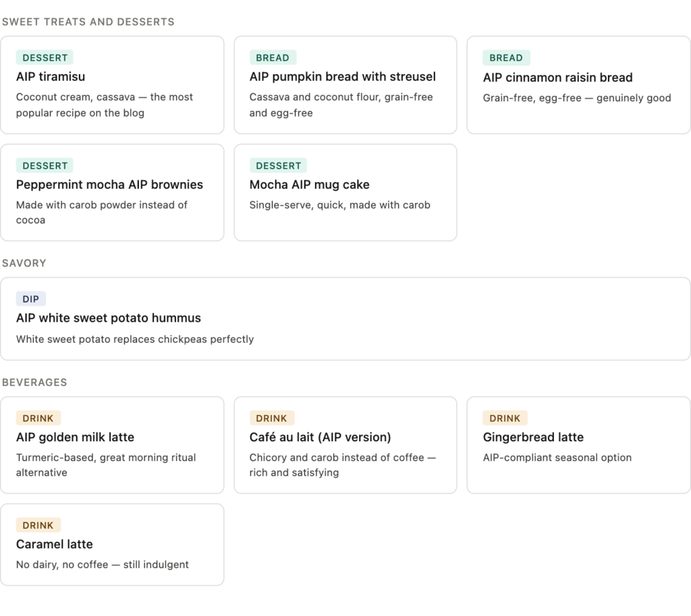The image size is (691, 616).
Task: Open Peppermint mocha AIP brownies recipe
Action: click(109, 185)
